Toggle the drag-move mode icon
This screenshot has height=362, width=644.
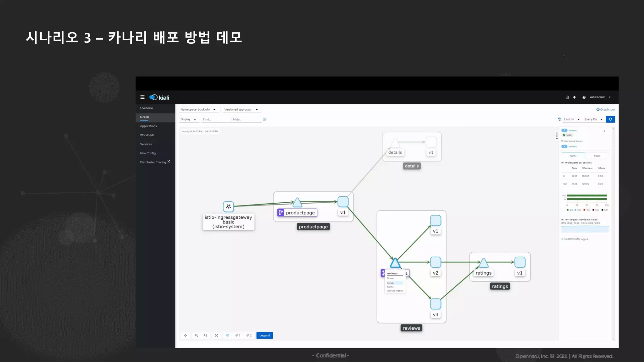click(x=186, y=335)
